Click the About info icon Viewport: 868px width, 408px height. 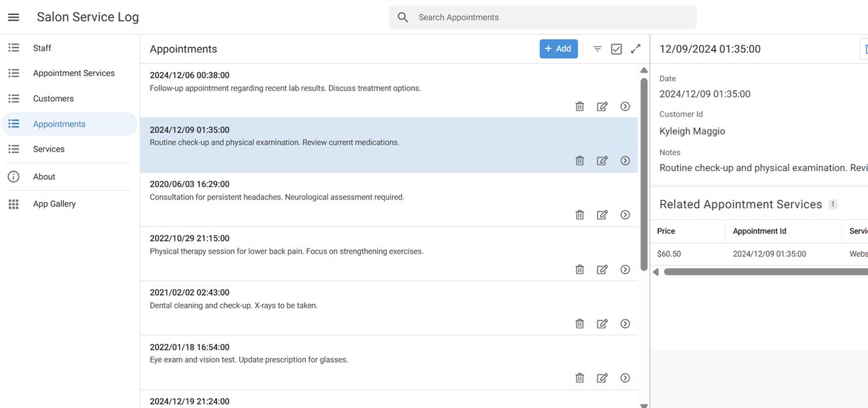tap(14, 177)
